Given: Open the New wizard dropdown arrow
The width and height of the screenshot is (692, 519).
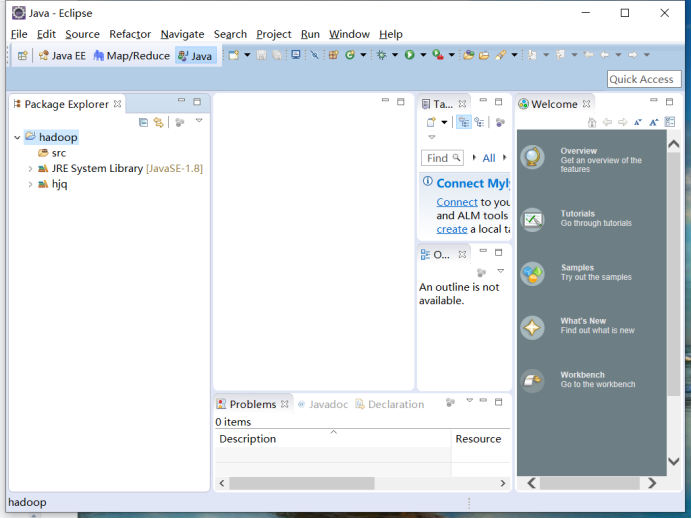Looking at the screenshot, I should click(x=247, y=55).
